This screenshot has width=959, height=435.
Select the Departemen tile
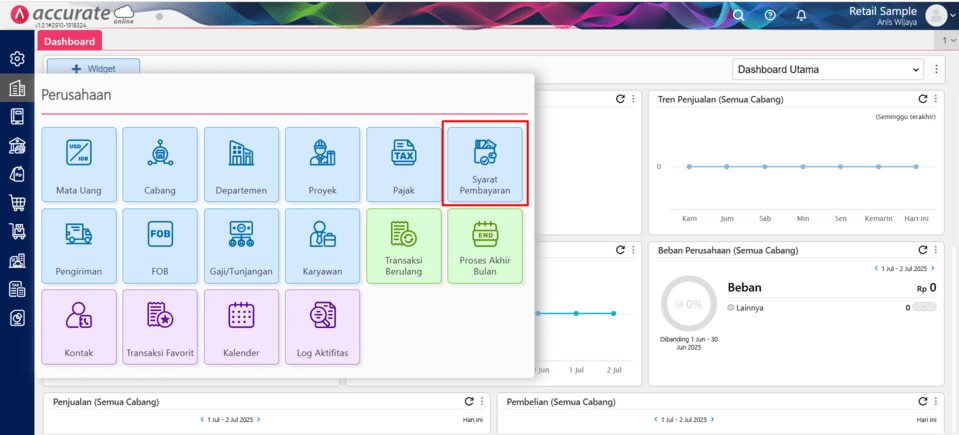click(x=241, y=163)
